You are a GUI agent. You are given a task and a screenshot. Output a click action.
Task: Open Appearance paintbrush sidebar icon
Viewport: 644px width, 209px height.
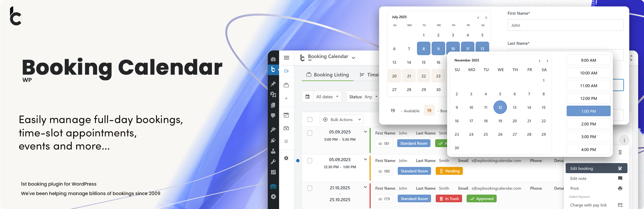point(273,130)
